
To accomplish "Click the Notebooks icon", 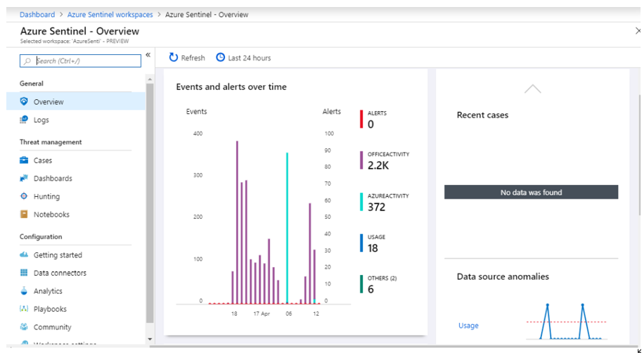I will tap(24, 214).
